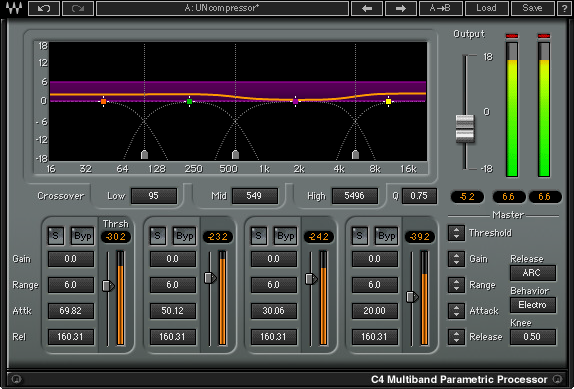The image size is (574, 389).
Task: Click the low band Gain field
Action: 71,259
